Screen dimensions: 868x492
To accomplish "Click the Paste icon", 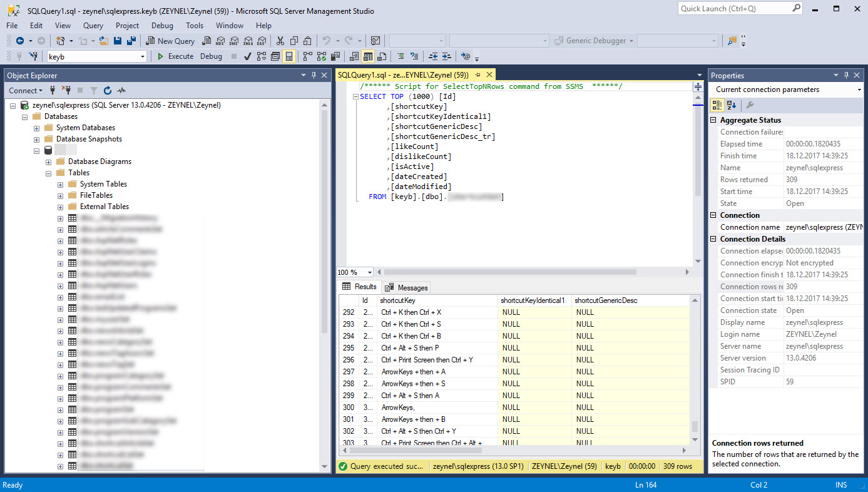I will click(x=307, y=41).
